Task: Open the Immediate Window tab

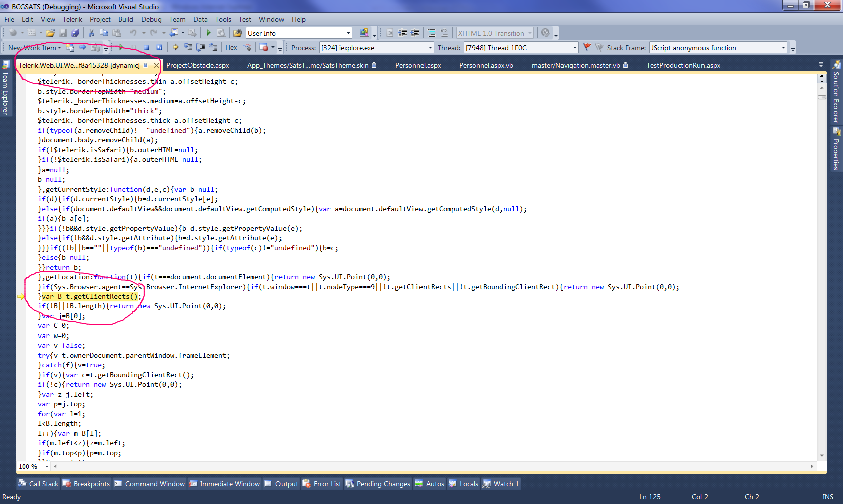Action: click(x=224, y=484)
